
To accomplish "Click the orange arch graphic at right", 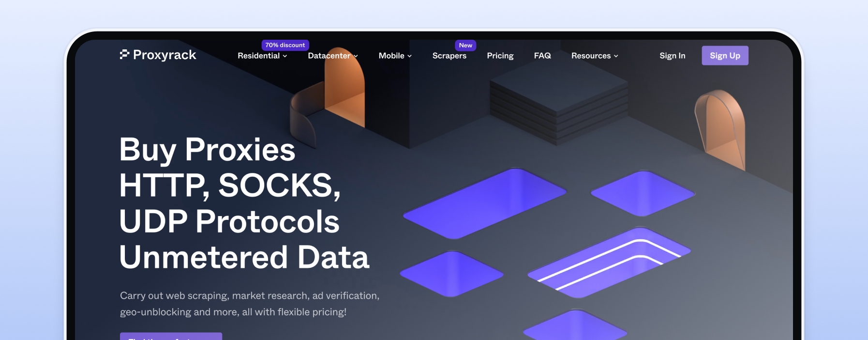I will 721,128.
